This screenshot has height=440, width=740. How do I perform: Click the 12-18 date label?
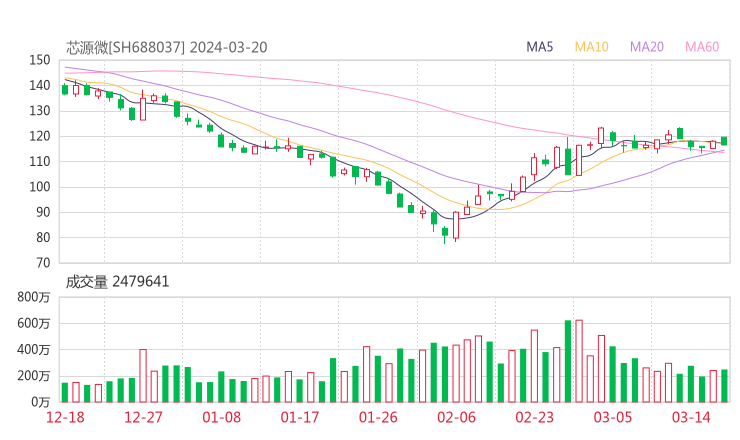65,417
